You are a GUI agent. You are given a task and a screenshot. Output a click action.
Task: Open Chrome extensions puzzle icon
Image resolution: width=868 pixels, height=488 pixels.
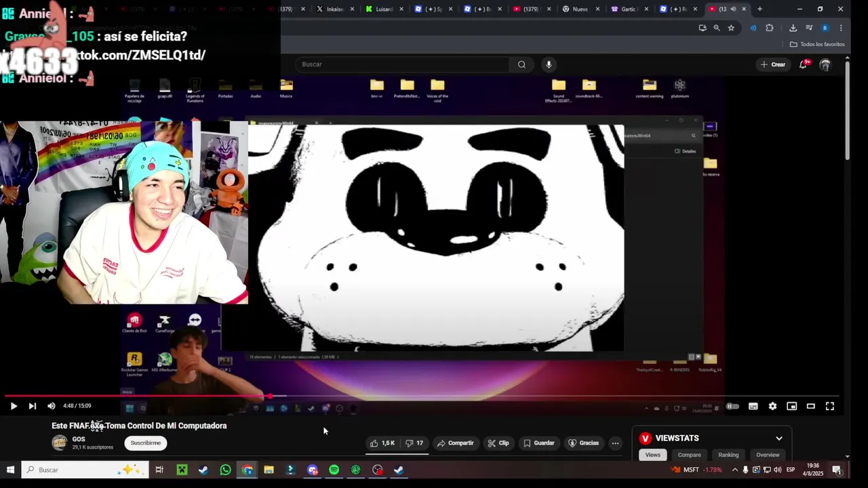[x=769, y=28]
